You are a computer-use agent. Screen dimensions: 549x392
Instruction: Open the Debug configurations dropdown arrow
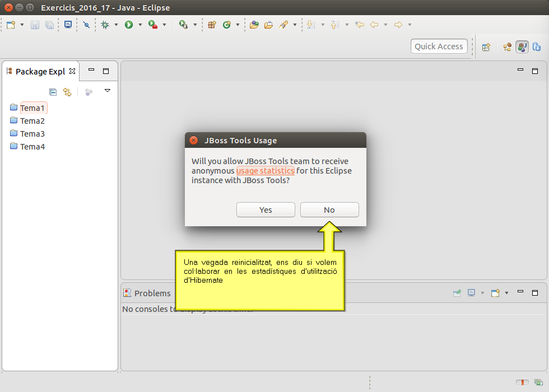coord(117,25)
